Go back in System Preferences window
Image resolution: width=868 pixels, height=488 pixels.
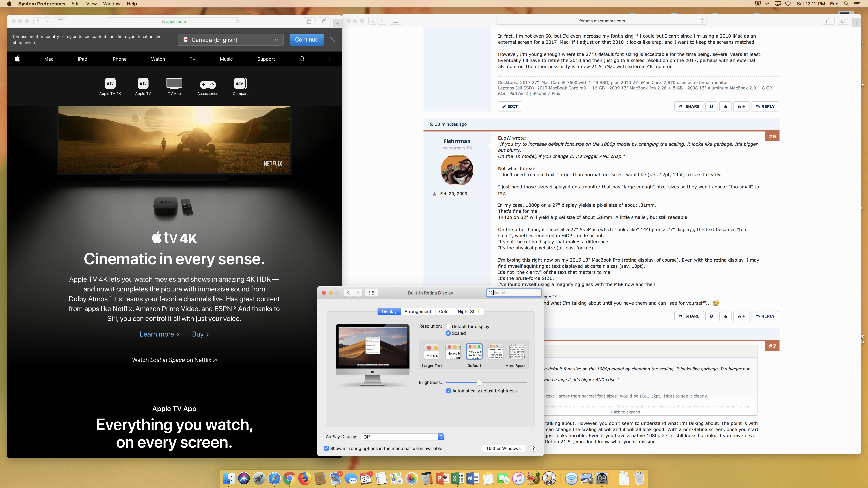[349, 293]
